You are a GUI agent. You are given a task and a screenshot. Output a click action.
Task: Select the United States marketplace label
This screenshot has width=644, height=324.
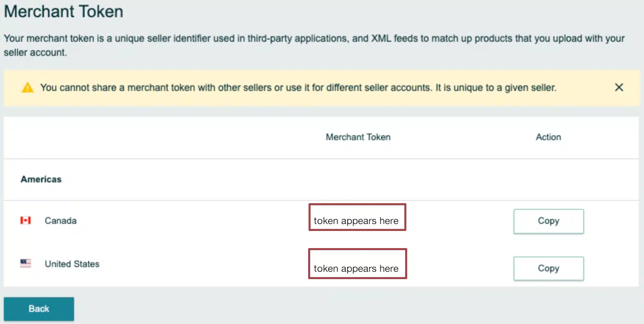pos(72,264)
